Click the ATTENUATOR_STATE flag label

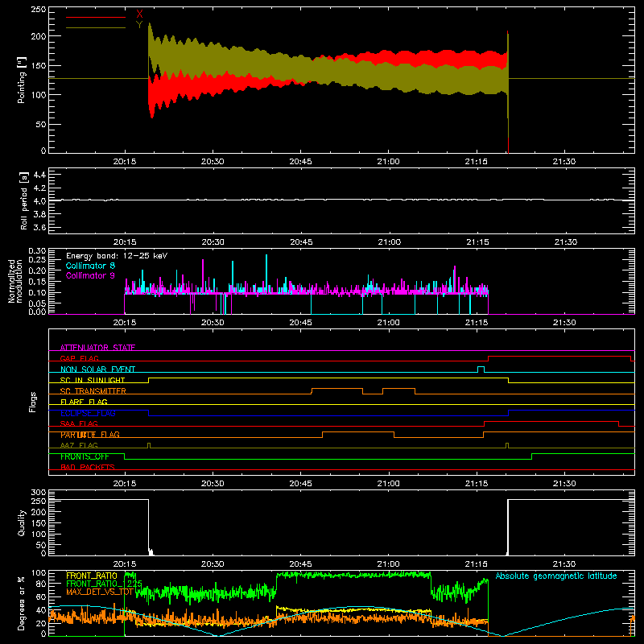[x=97, y=348]
